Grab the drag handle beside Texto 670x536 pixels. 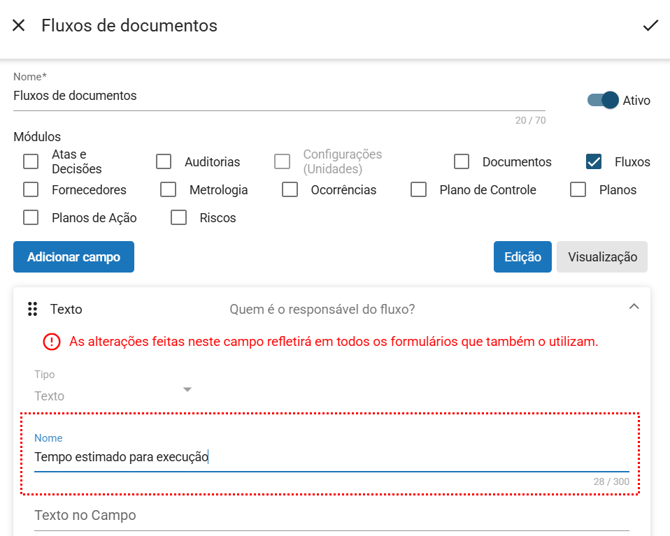[x=32, y=309]
